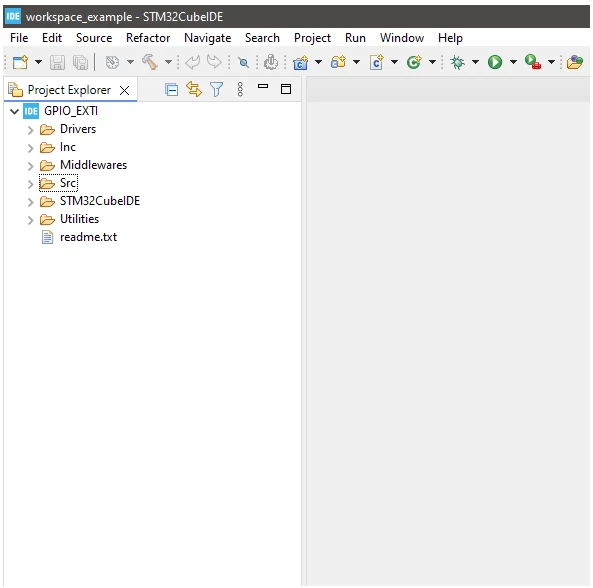Click the Redo arrow icon

coord(214,62)
